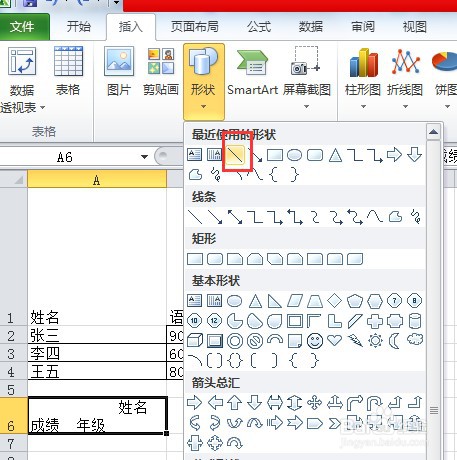The width and height of the screenshot is (457, 460).
Task: Switch to the 页面布局 ribbon tab
Action: coord(195,27)
